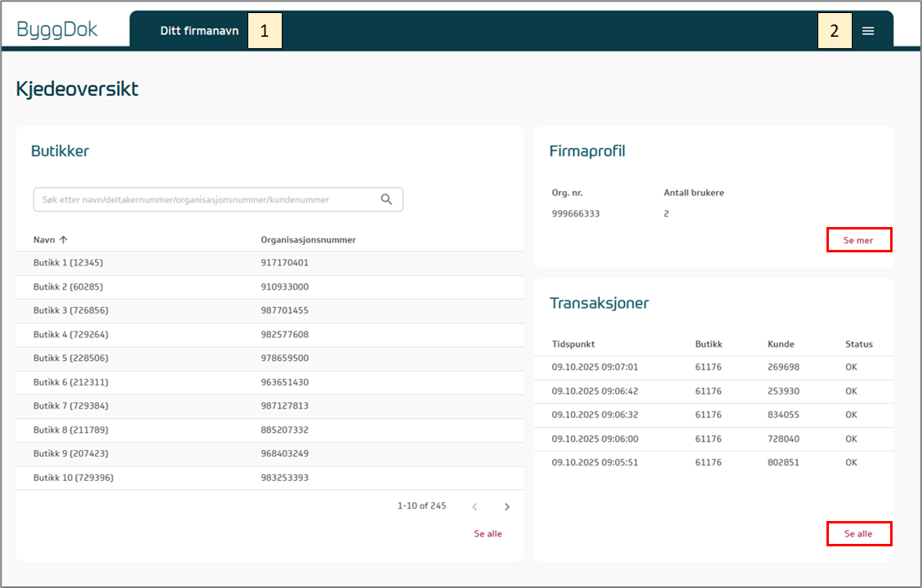Click Se alle under Transaksjoner
This screenshot has width=922, height=588.
click(858, 534)
